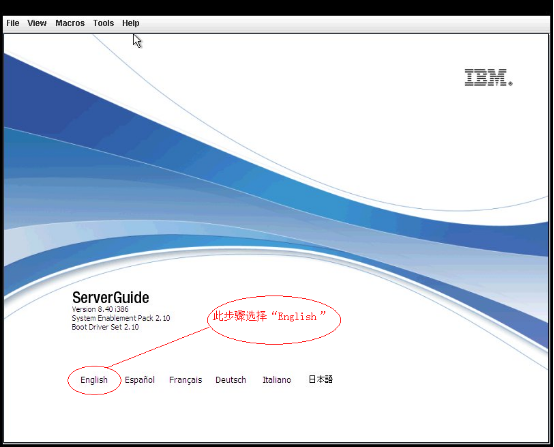Click the red Chinese annotation callout text

(x=269, y=316)
